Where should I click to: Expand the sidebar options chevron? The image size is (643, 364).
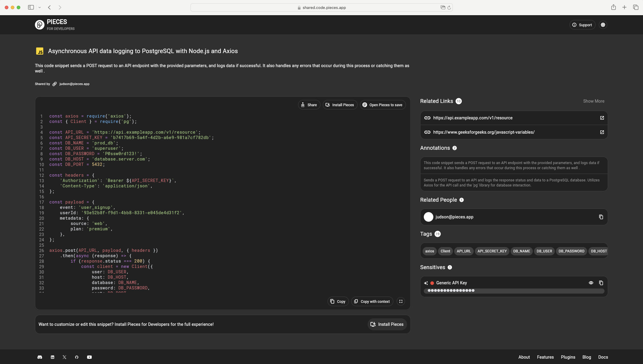click(39, 7)
